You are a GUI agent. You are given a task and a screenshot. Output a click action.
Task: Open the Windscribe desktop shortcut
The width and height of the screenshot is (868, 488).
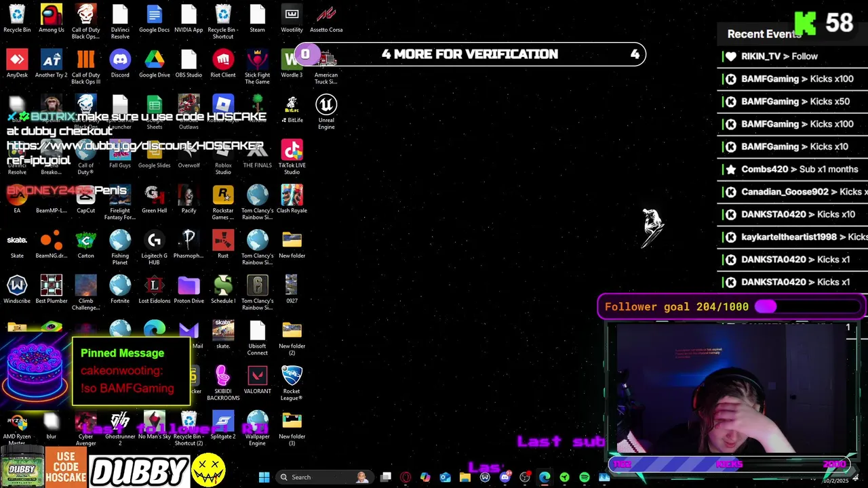(17, 289)
